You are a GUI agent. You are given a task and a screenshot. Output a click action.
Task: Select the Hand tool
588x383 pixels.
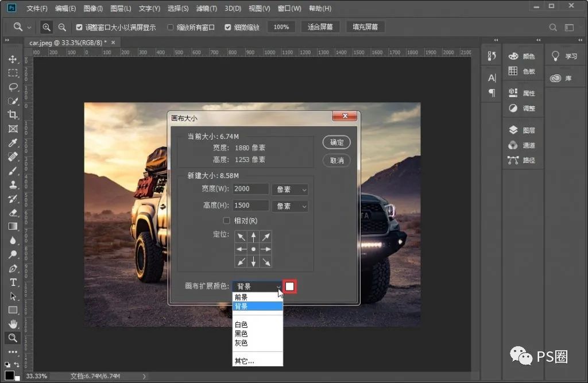point(13,324)
